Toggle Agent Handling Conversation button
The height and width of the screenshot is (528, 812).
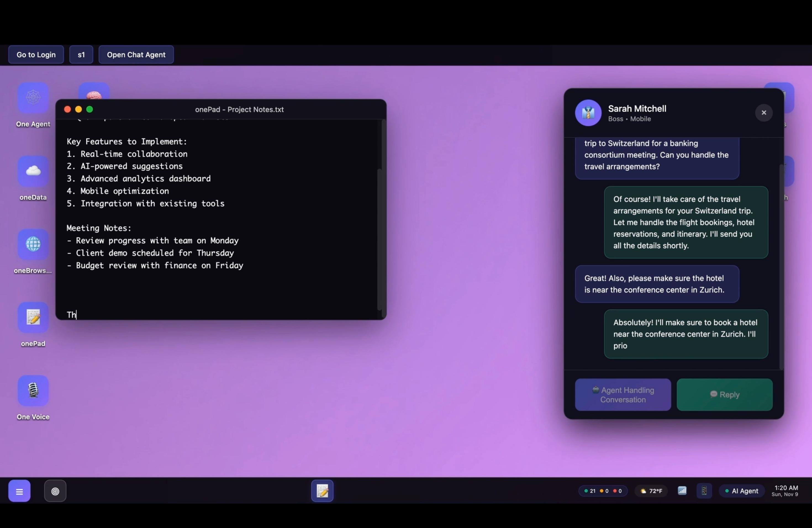623,395
